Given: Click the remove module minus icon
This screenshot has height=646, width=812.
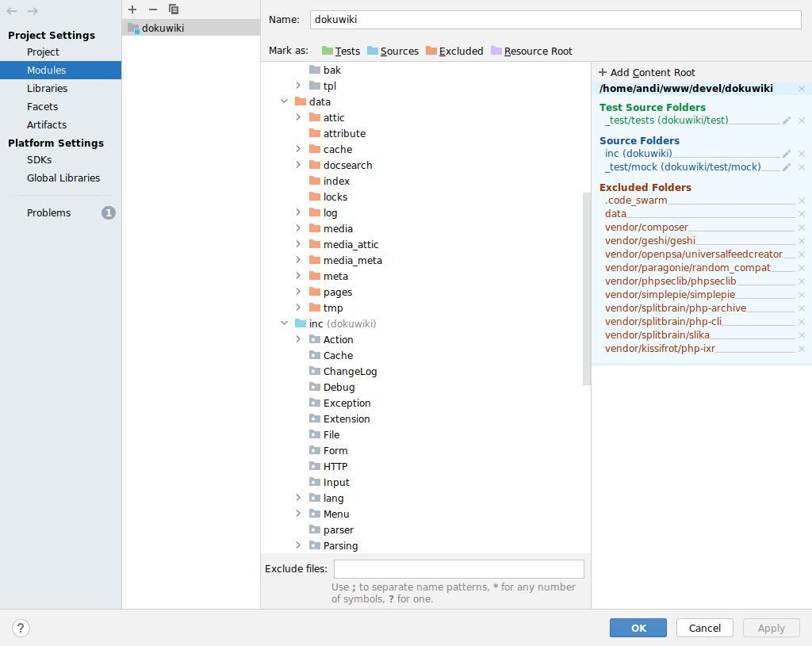Looking at the screenshot, I should click(153, 10).
